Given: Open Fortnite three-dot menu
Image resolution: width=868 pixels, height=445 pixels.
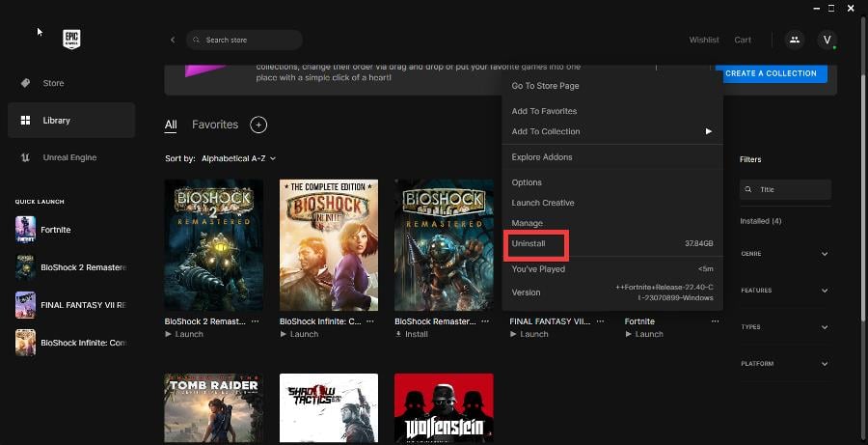Looking at the screenshot, I should pyautogui.click(x=716, y=321).
